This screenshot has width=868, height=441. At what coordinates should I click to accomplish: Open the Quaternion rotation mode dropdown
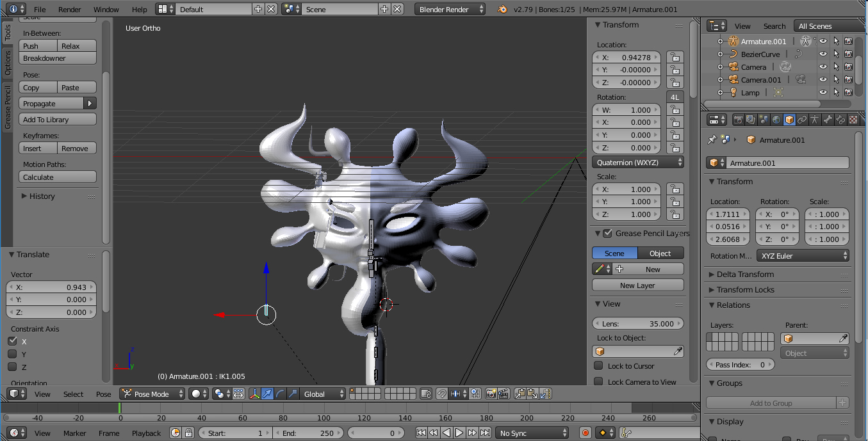tap(637, 163)
